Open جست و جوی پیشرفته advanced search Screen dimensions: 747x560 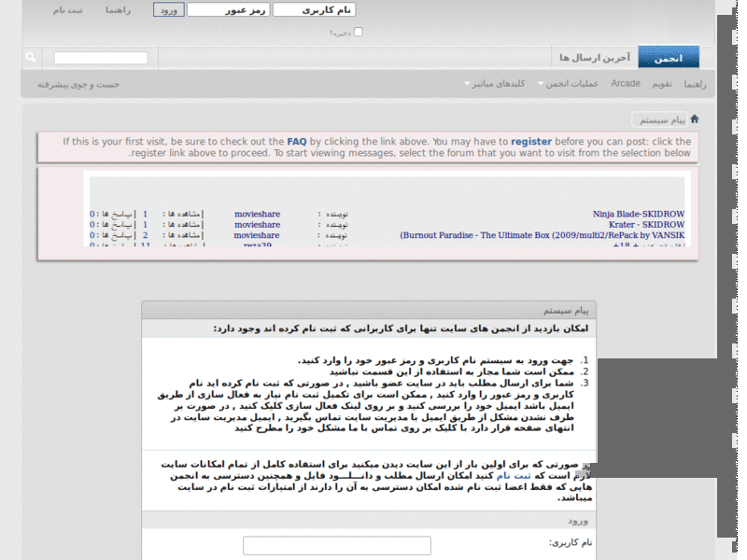pyautogui.click(x=78, y=84)
